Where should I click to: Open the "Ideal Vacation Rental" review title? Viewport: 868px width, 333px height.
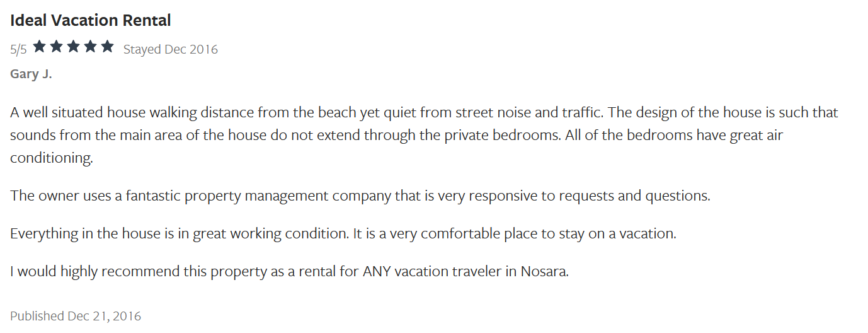click(x=91, y=20)
